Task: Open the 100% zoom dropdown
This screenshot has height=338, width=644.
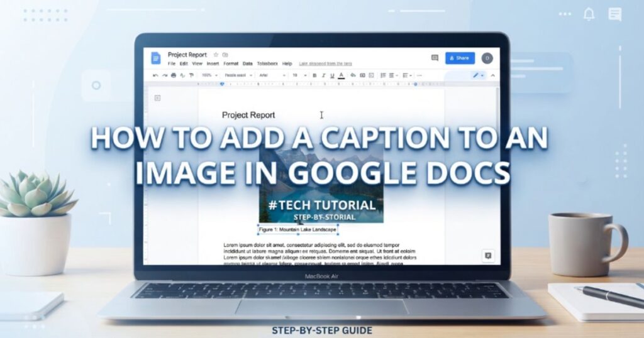Action: tap(209, 75)
